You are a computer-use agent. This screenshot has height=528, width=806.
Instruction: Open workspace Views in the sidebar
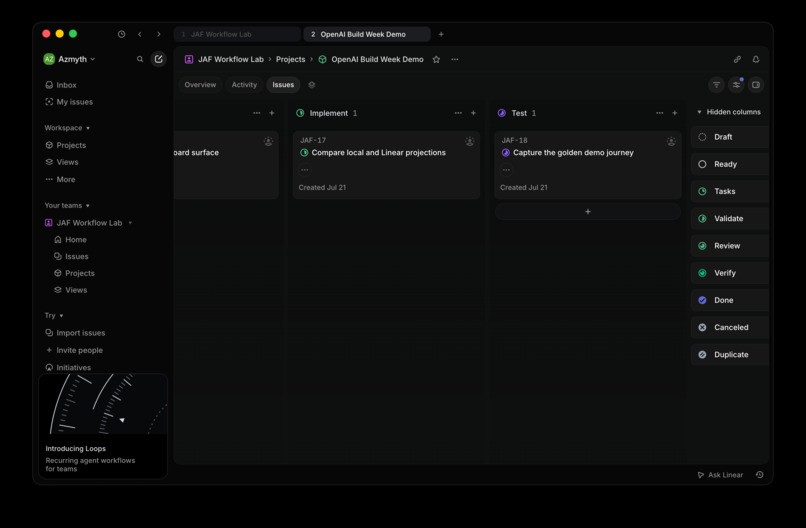coord(62,162)
